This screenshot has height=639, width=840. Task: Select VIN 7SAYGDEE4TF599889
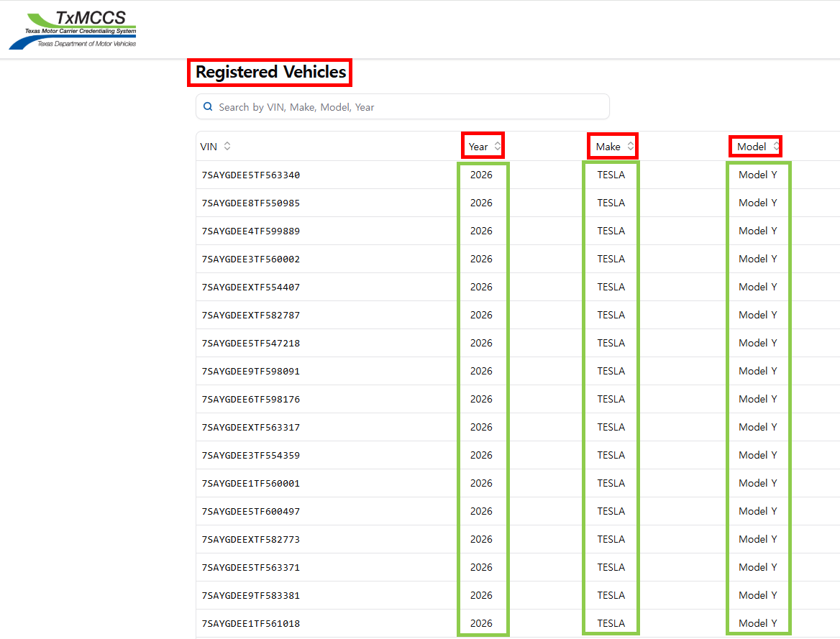(x=251, y=231)
